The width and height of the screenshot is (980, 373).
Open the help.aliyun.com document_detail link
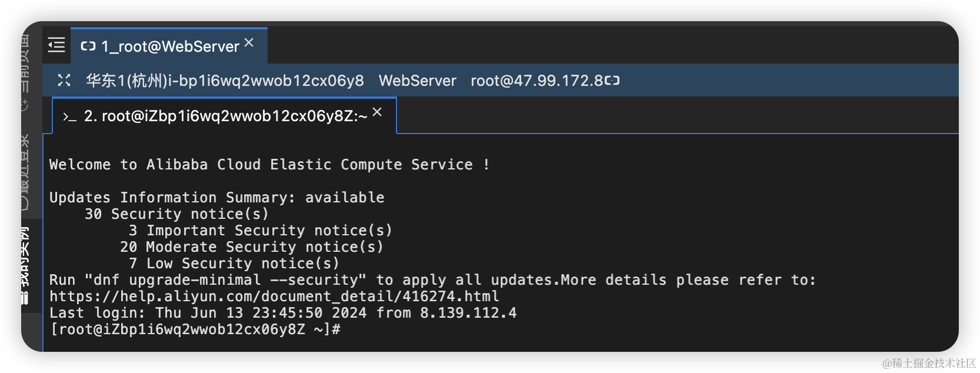[274, 296]
